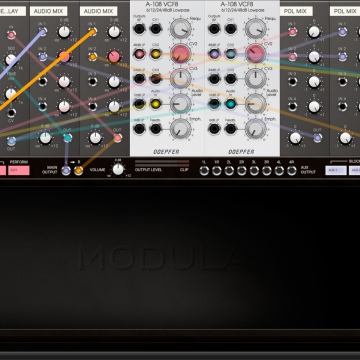360x360 pixels.
Task: Click CV1 jack on right A-108 VCF8
Action: pos(231,29)
